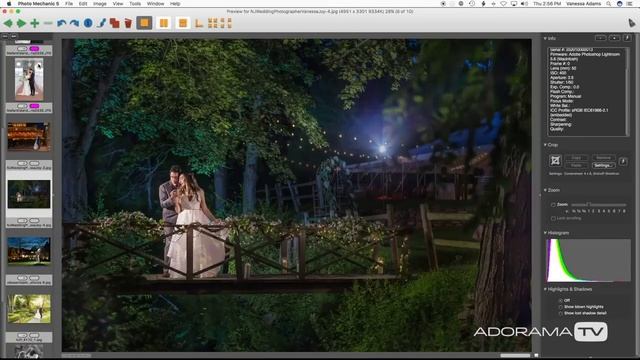
Task: Toggle magenta color class tag on top thumbnail
Action: 34,49
